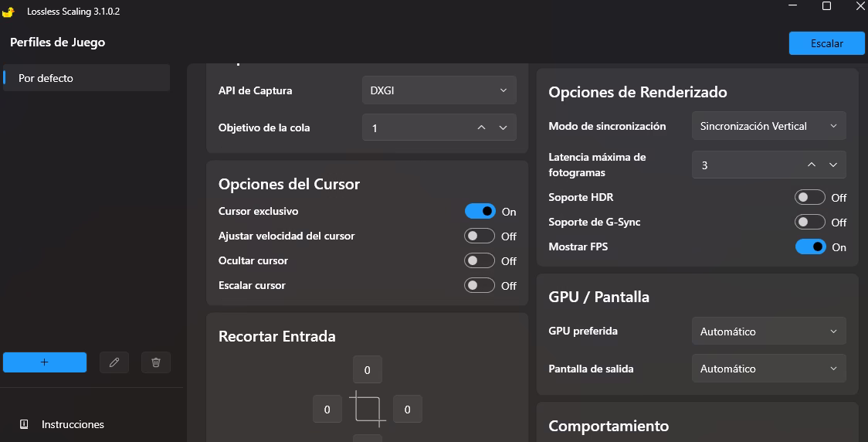Open the Instrucciones link
The height and width of the screenshot is (442, 868).
[x=73, y=424]
